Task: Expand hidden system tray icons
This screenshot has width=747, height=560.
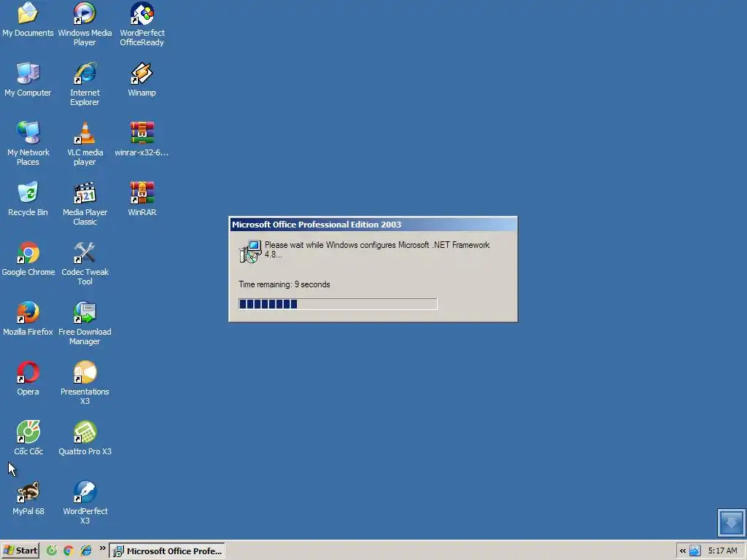Action: (x=683, y=551)
